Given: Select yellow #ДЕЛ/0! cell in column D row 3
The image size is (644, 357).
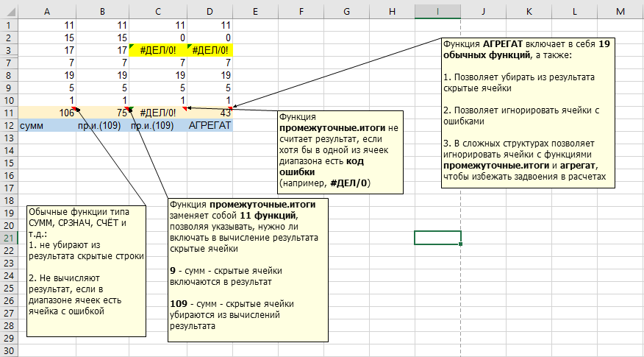Looking at the screenshot, I should [210, 50].
